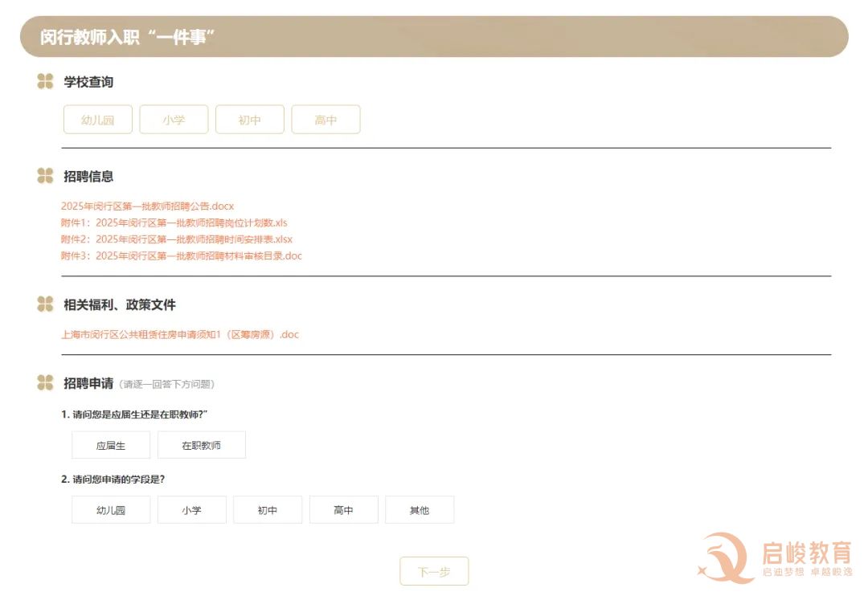Open 2025年闵行区第一批教师招聘公告.docx link
Viewport: 868px width, 600px height.
pyautogui.click(x=147, y=206)
